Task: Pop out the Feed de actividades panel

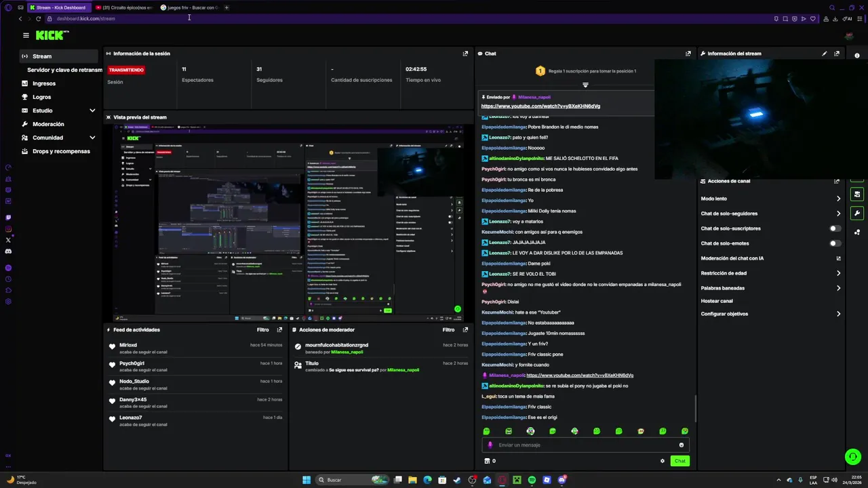Action: (x=279, y=330)
